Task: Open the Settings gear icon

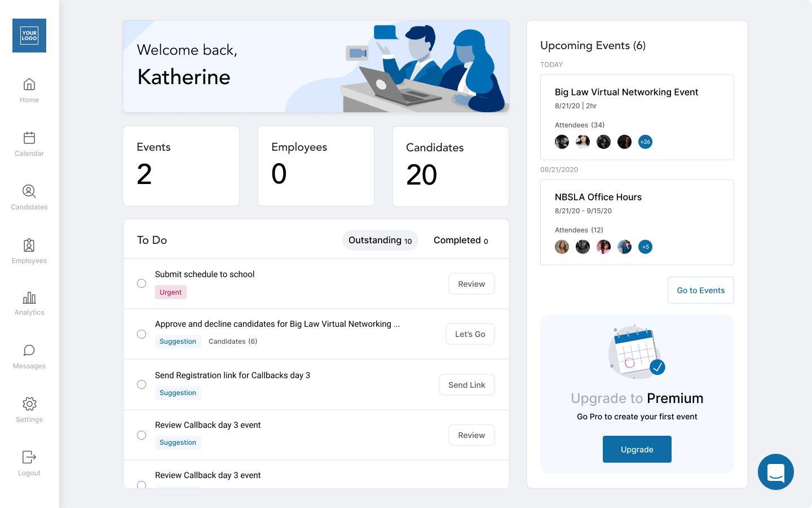Action: coord(29,404)
